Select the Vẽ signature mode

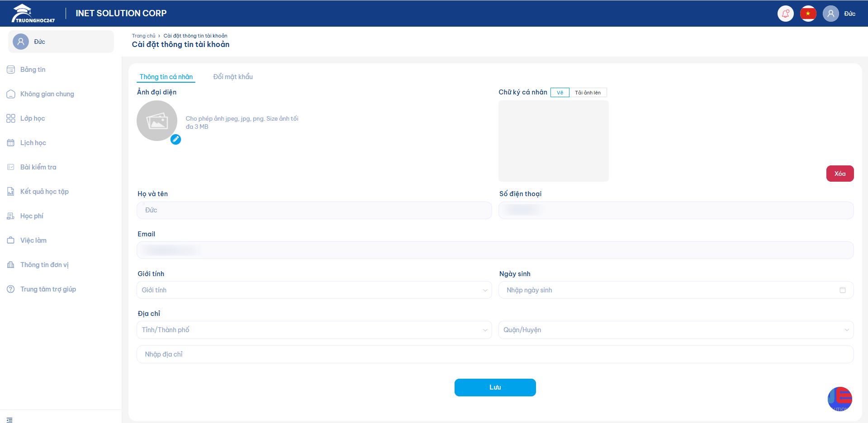(560, 93)
